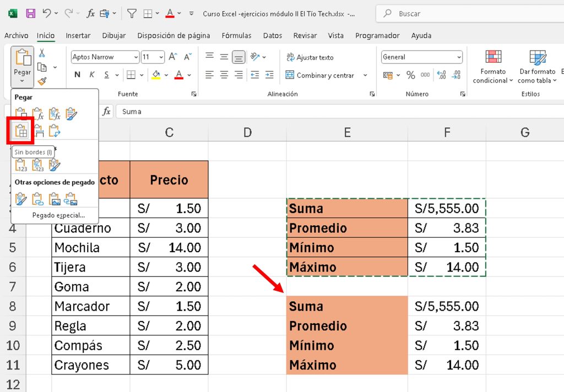The width and height of the screenshot is (564, 392).
Task: Click the insert function fx beside formula bar
Action: coord(106,111)
